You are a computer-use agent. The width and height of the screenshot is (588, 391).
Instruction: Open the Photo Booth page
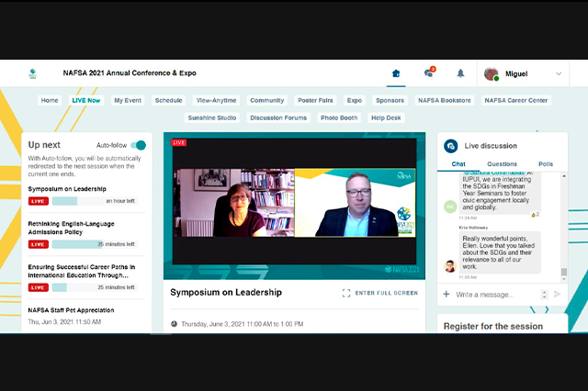(x=339, y=117)
